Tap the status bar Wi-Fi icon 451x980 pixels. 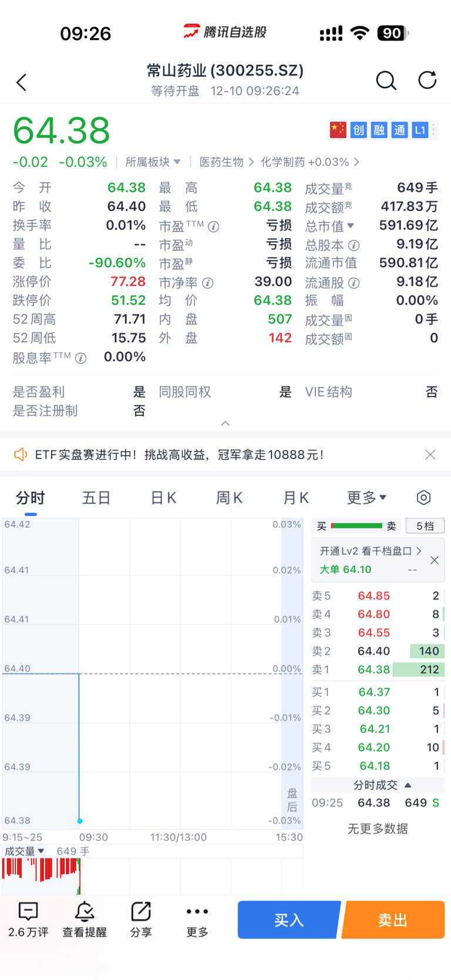[x=359, y=33]
